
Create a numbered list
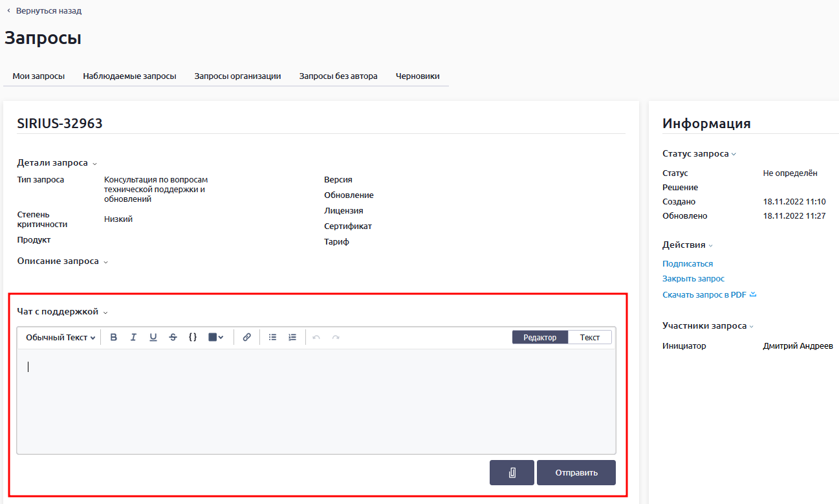pyautogui.click(x=292, y=337)
